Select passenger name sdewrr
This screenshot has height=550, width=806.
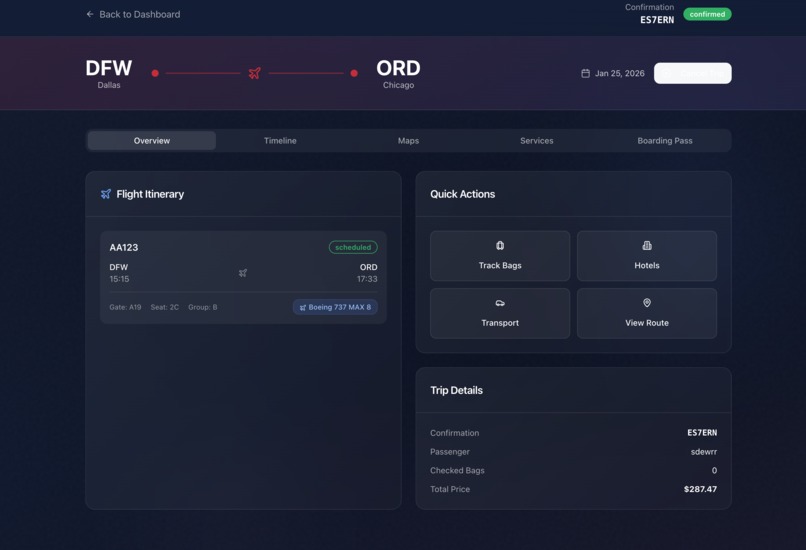tap(704, 452)
